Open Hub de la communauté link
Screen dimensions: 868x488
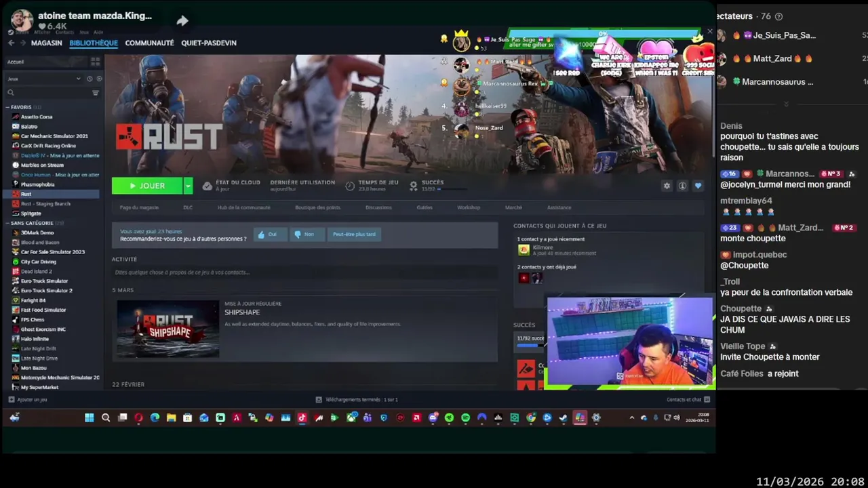(x=243, y=207)
